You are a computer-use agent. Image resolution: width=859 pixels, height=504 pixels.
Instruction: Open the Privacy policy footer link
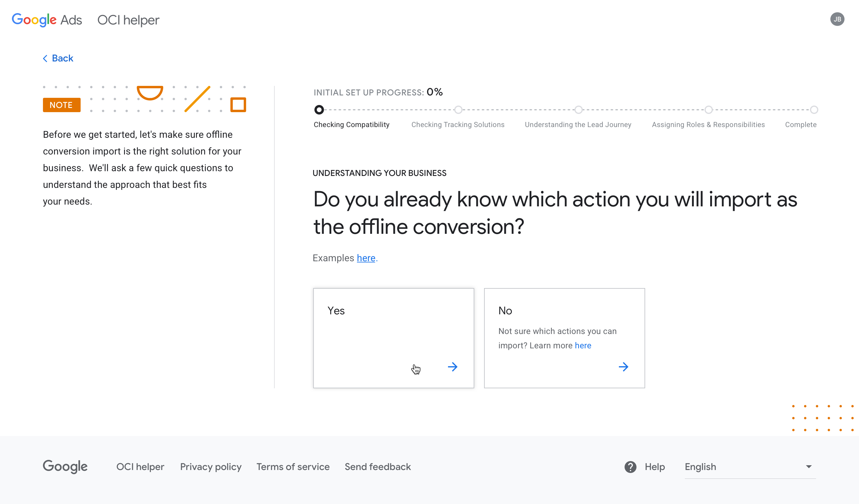[x=211, y=466]
